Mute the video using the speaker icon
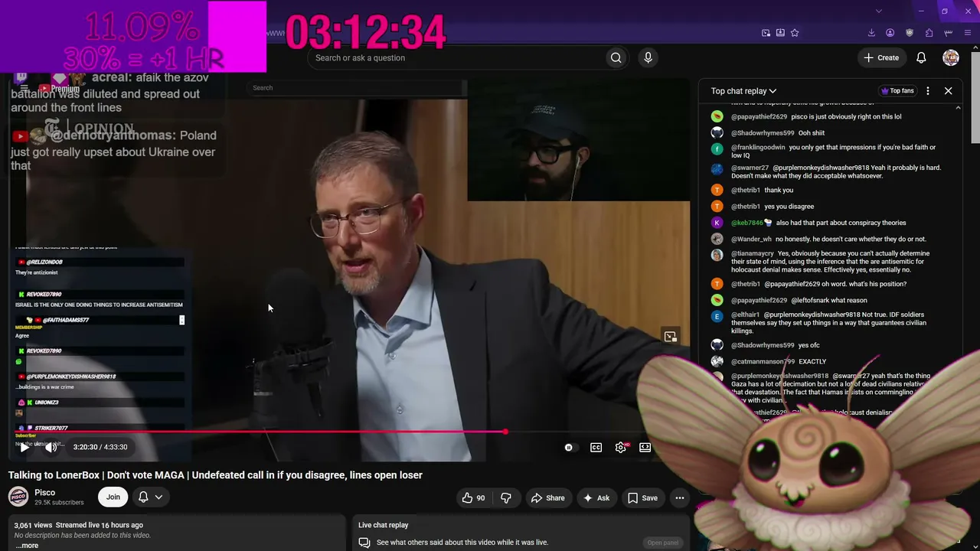This screenshot has height=551, width=980. coord(51,448)
